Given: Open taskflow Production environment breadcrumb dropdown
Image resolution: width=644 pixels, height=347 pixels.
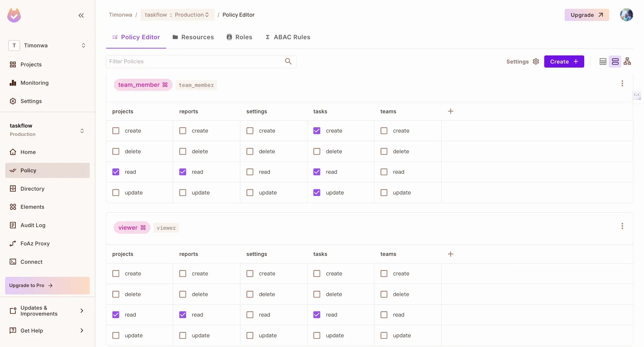Looking at the screenshot, I should click(177, 15).
